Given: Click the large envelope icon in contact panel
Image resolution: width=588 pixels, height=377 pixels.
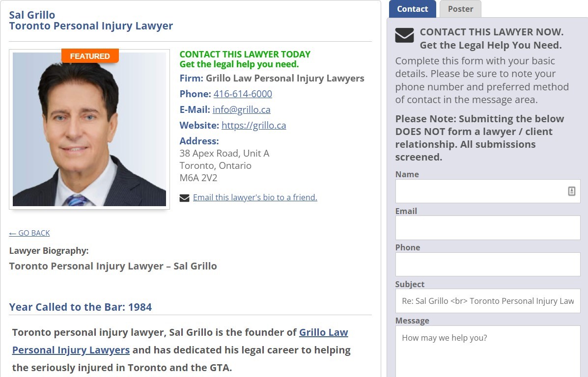Looking at the screenshot, I should tap(404, 35).
